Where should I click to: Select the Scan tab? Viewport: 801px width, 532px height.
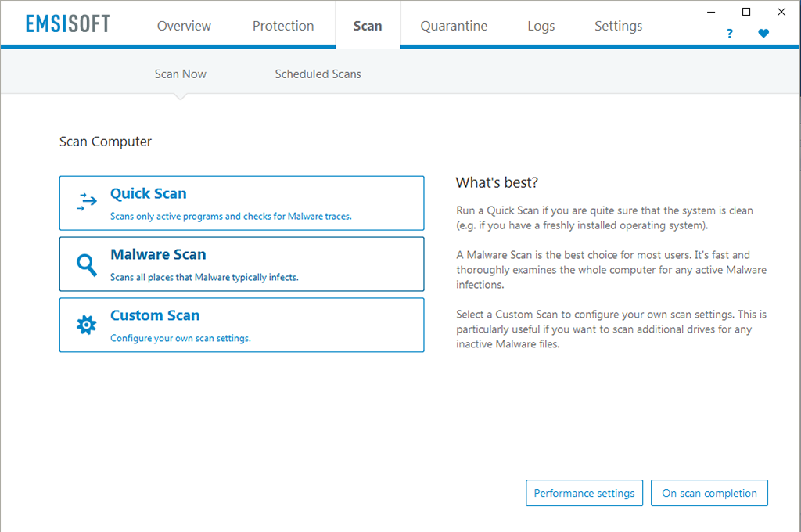tap(368, 26)
